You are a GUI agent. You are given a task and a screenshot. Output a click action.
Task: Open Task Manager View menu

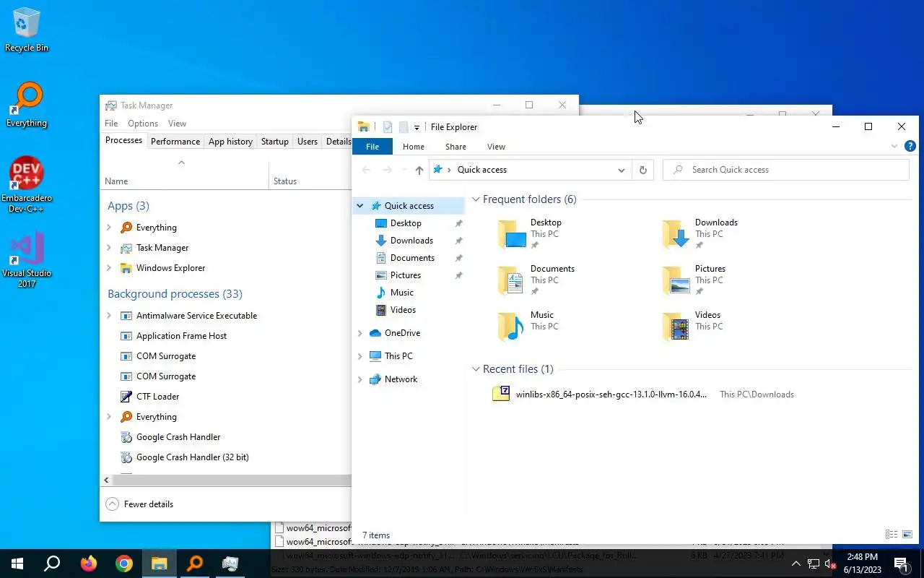177,124
